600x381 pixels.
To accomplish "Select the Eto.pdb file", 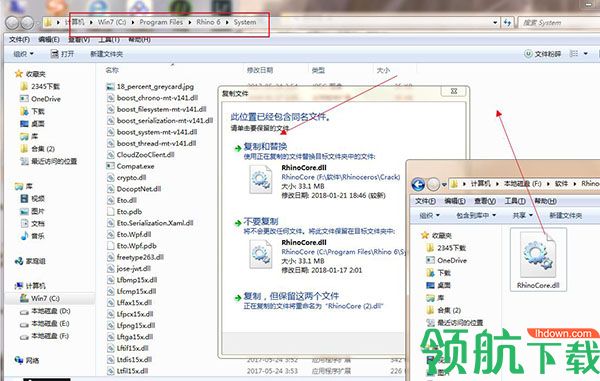I will 124,212.
